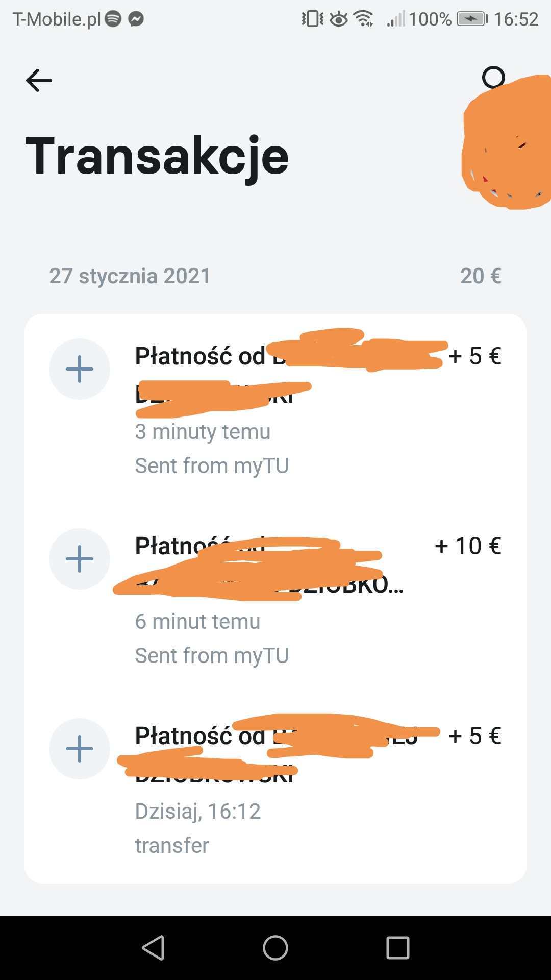Tap the Wi-Fi status icon
The height and width of the screenshot is (980, 551).
coord(364,19)
